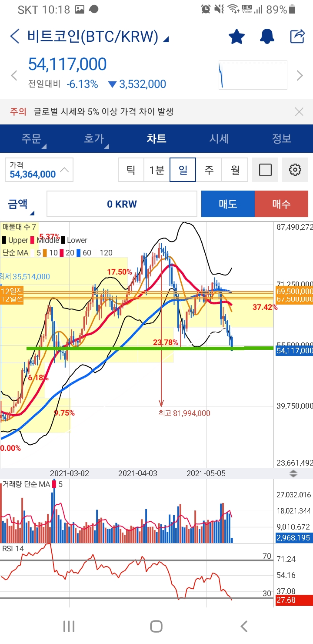This screenshot has height=644, width=313.
Task: Tap the RSI 14 indicator label
Action: [x=13, y=549]
